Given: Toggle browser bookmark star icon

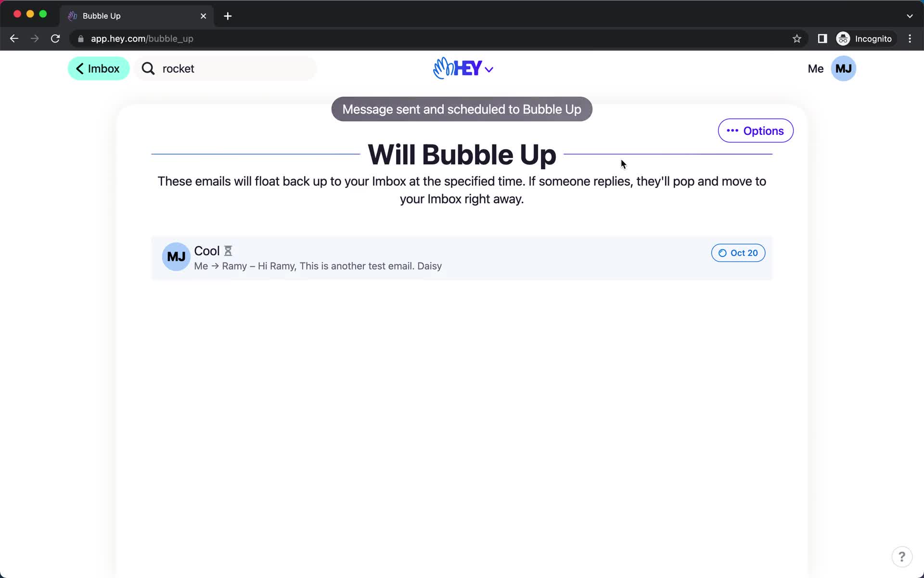Looking at the screenshot, I should [796, 39].
